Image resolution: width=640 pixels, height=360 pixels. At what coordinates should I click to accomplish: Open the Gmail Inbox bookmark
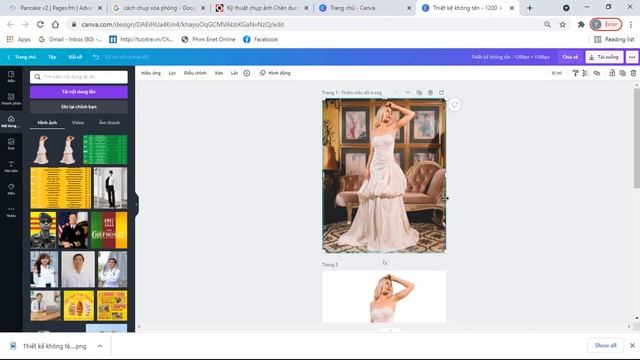coord(70,39)
